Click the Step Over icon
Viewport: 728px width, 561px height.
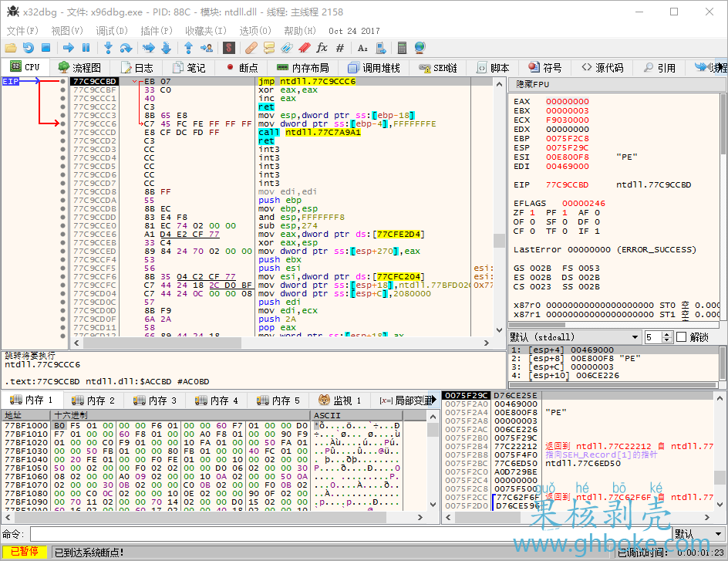(x=126, y=48)
